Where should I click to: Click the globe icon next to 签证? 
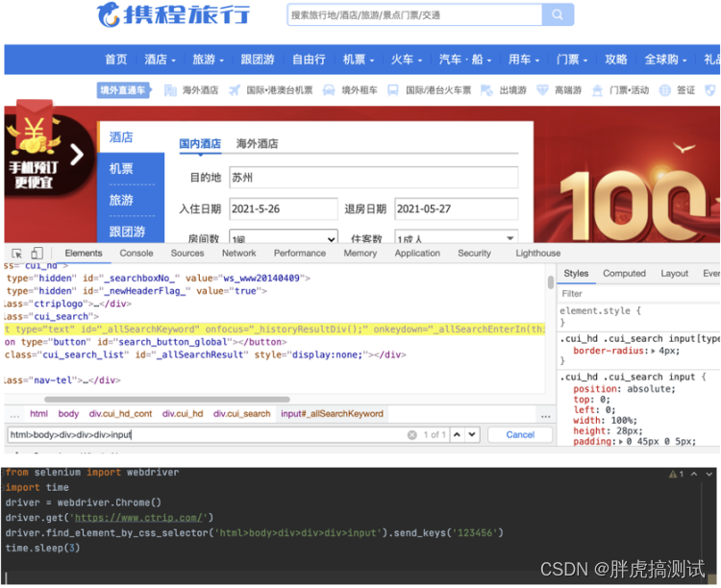(x=665, y=90)
